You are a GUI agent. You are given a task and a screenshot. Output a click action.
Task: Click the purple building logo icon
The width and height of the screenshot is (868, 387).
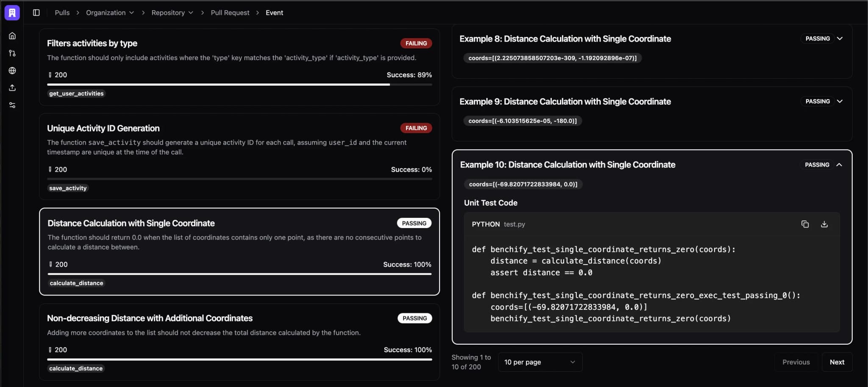(x=11, y=12)
